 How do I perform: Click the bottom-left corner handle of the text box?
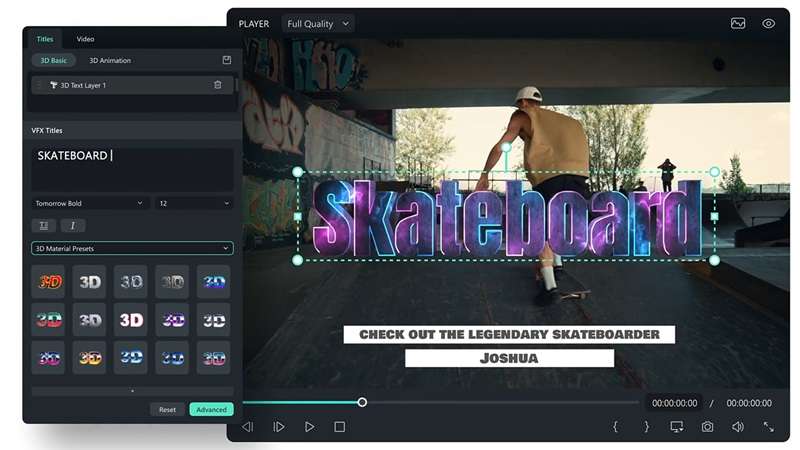pos(298,260)
